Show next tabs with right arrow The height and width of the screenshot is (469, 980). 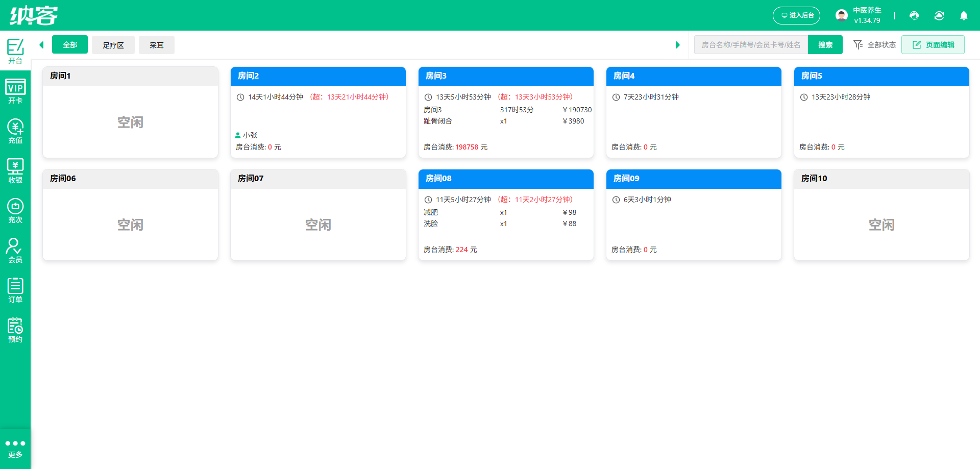(x=678, y=45)
